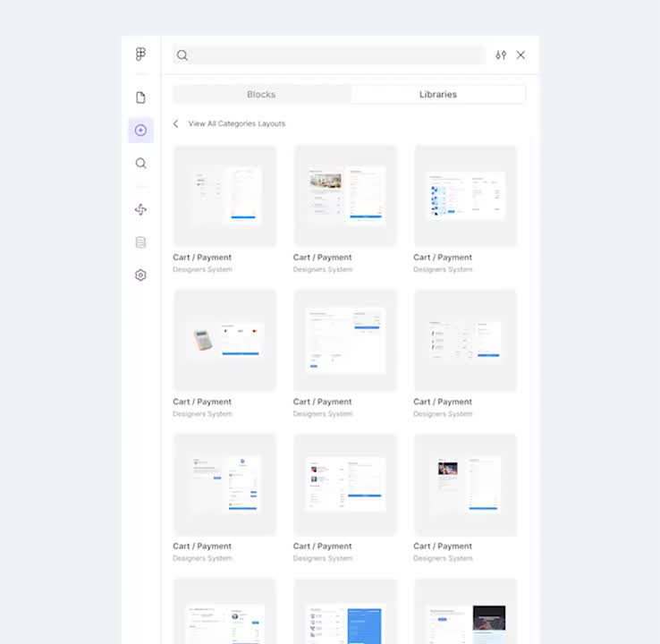Screen dimensions: 660x644
Task: Select the layout thumbnail with concert crowd photo
Action: click(465, 485)
